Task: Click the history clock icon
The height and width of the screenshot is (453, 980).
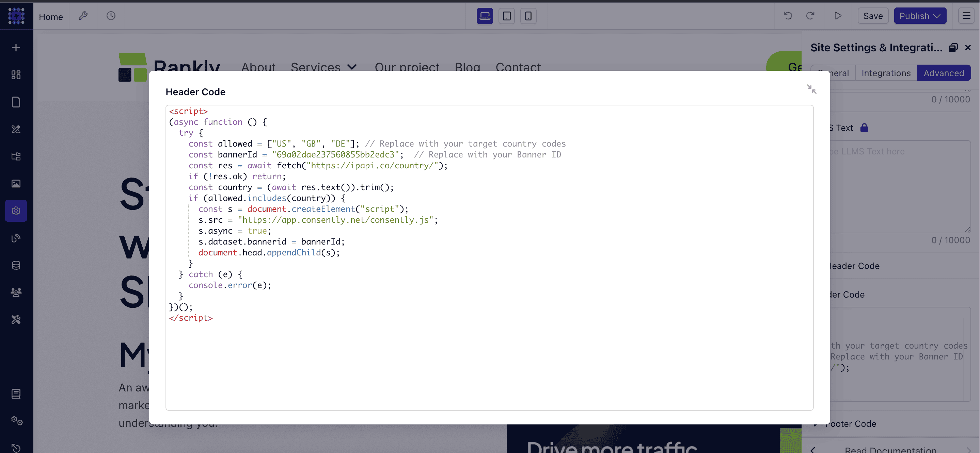Action: [x=111, y=16]
